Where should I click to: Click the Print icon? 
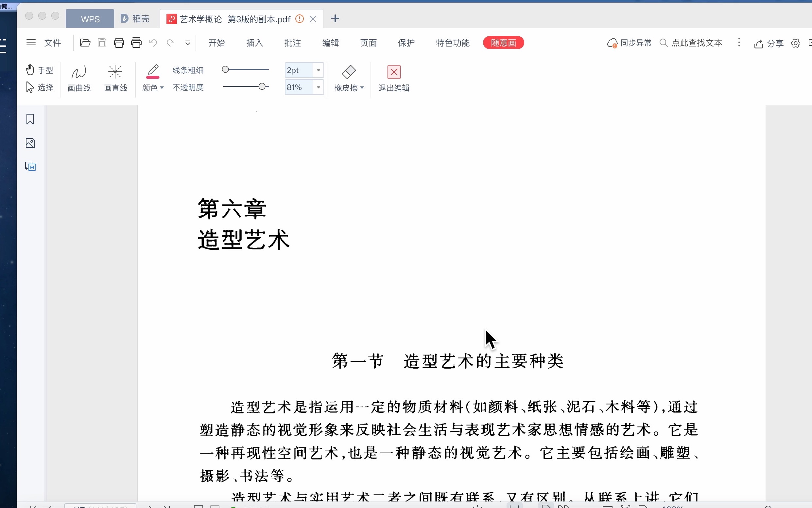(119, 43)
